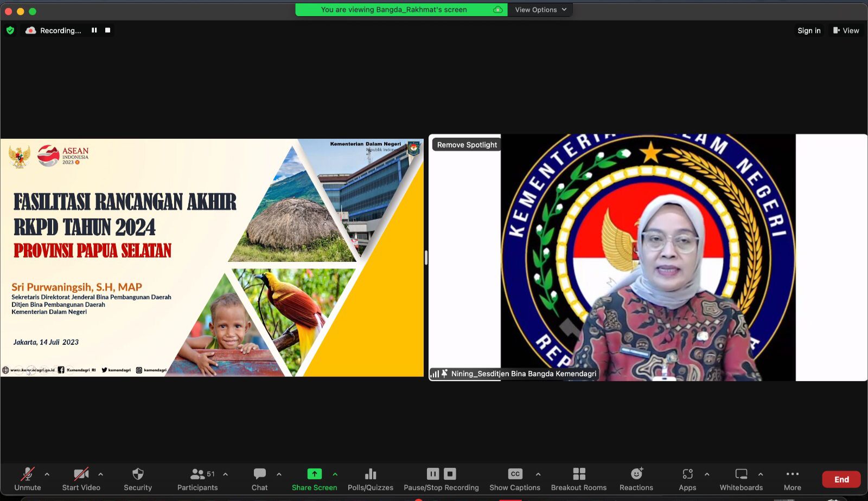
Task: Stop recording via top-left stop icon
Action: coord(107,30)
